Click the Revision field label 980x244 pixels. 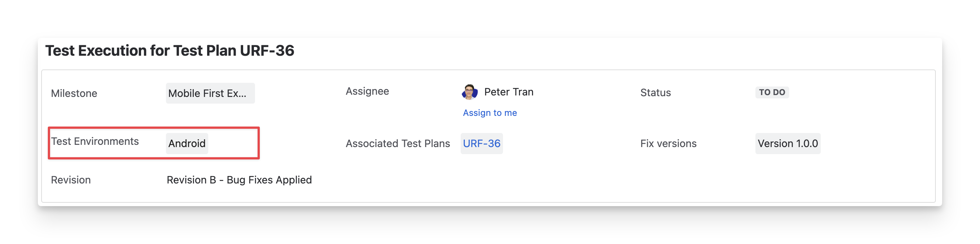pyautogui.click(x=71, y=180)
